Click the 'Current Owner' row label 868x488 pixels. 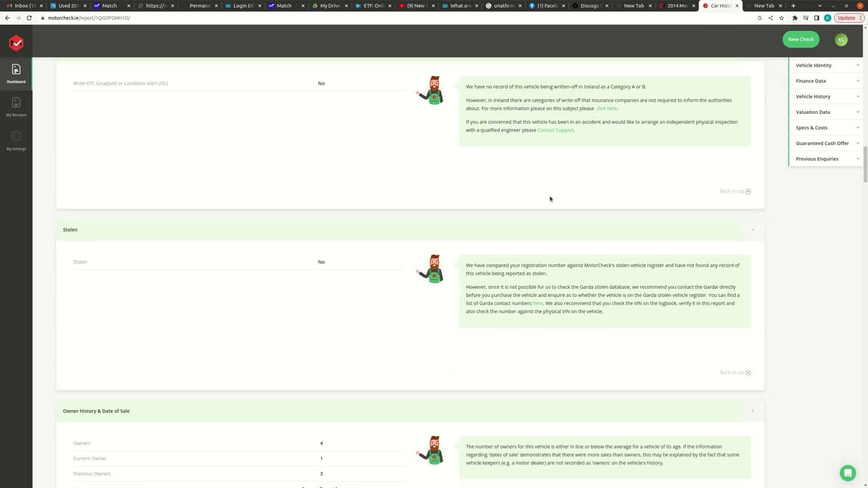[90, 459]
